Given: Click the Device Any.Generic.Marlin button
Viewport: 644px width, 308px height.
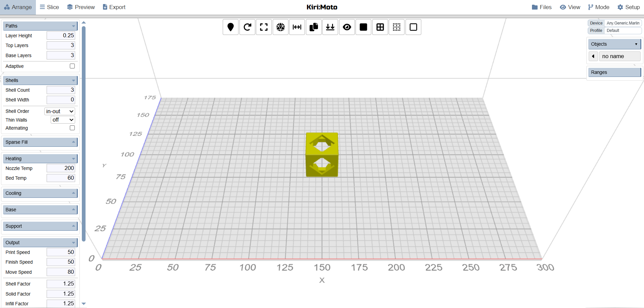Looking at the screenshot, I should 615,23.
